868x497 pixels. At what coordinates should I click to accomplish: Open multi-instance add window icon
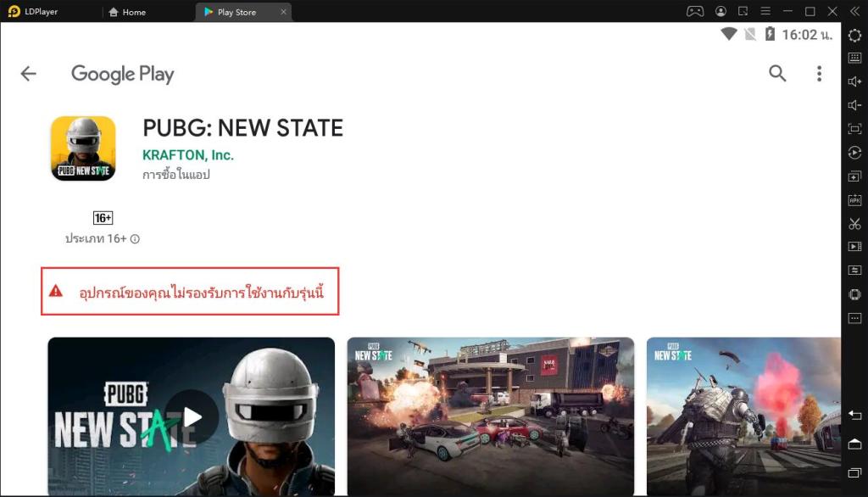[854, 176]
